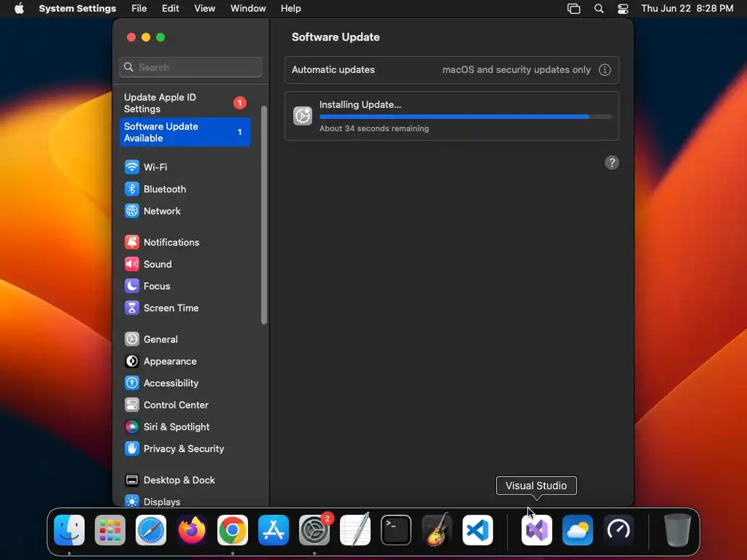This screenshot has width=747, height=560.
Task: Open Visual Studio from the Dock
Action: pyautogui.click(x=537, y=530)
